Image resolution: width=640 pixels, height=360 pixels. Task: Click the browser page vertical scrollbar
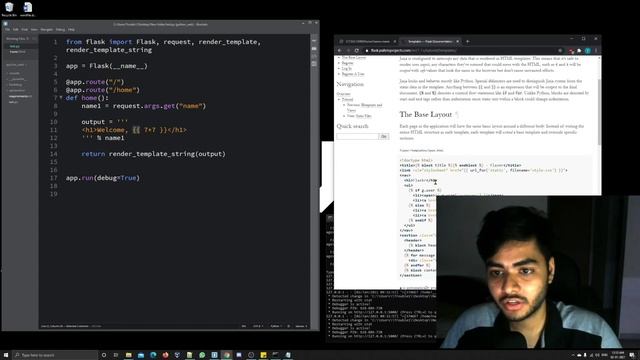pos(599,111)
